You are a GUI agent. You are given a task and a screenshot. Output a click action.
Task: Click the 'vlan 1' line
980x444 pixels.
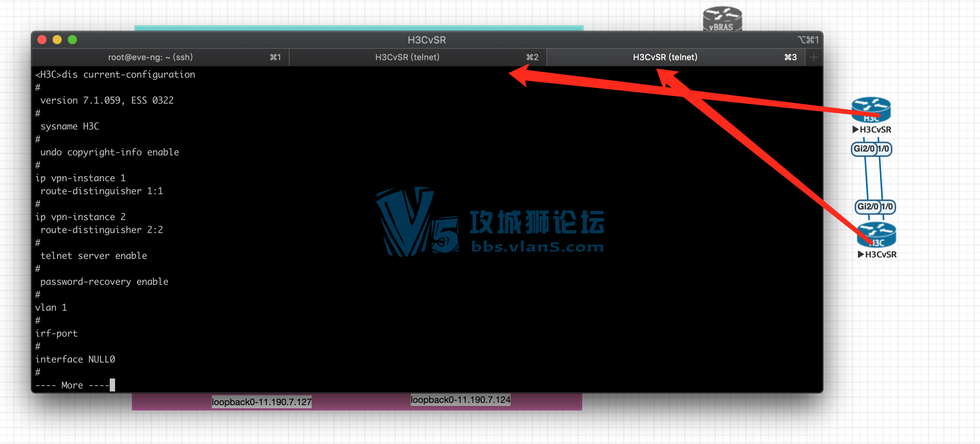point(51,307)
